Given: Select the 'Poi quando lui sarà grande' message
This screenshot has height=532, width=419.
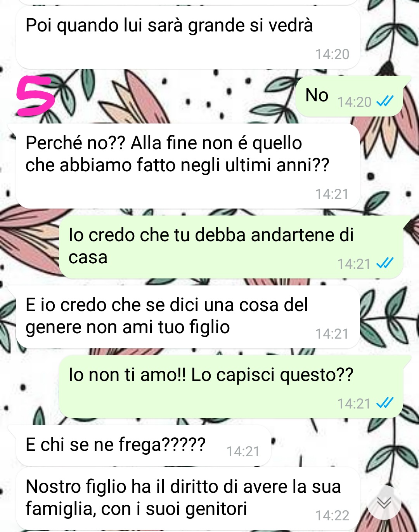Looking at the screenshot, I should [188, 37].
